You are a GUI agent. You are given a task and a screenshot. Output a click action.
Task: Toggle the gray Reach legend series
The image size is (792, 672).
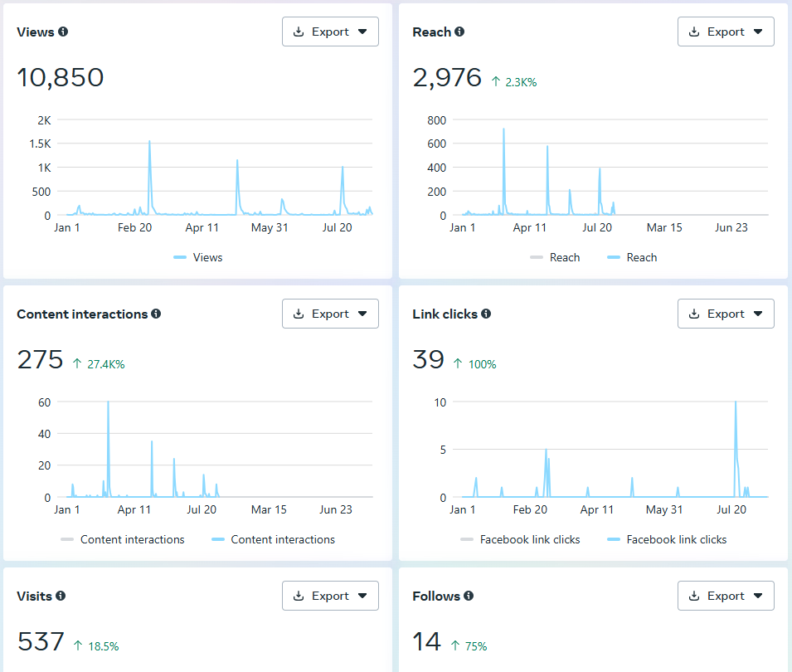[555, 258]
